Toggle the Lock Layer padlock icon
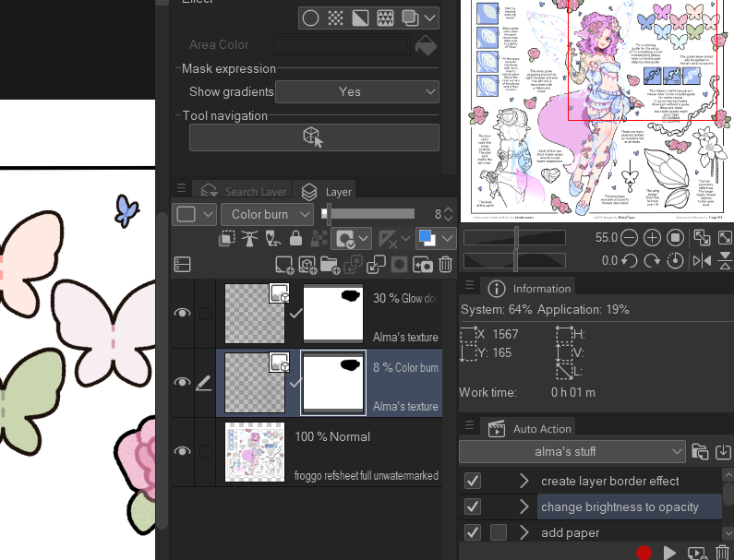The width and height of the screenshot is (734, 560). coord(295,239)
